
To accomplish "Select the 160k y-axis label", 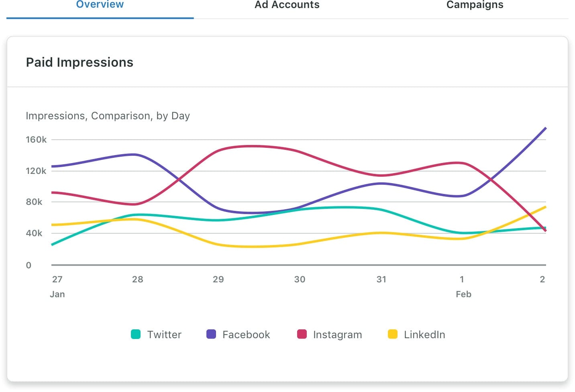I will pos(36,140).
